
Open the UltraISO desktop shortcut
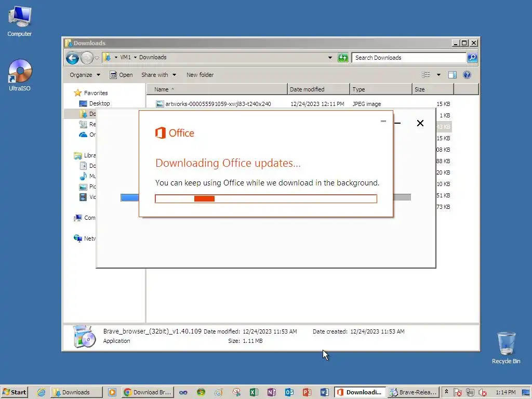[x=19, y=75]
